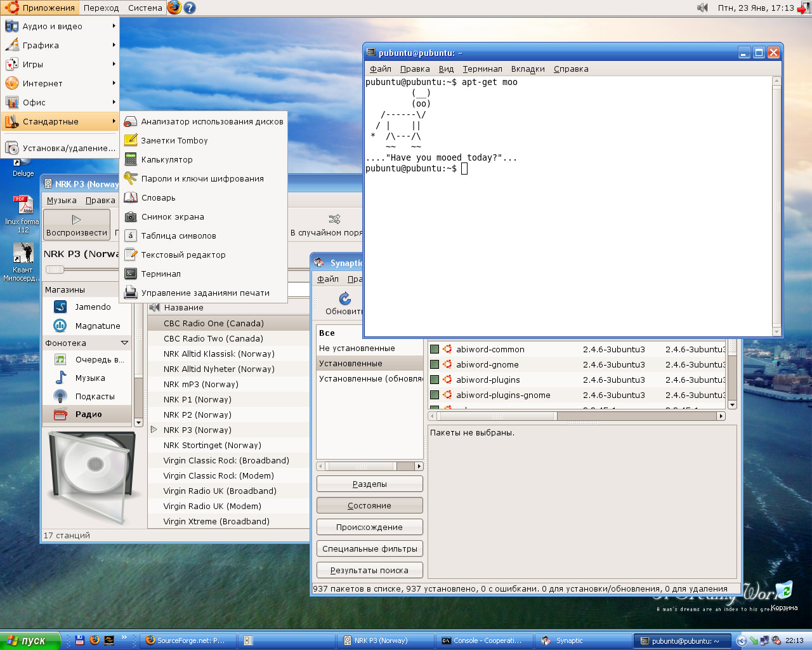Image resolution: width=812 pixels, height=650 pixels.
Task: Select Magnatune store in Rhythmbox sidebar
Action: 88,326
